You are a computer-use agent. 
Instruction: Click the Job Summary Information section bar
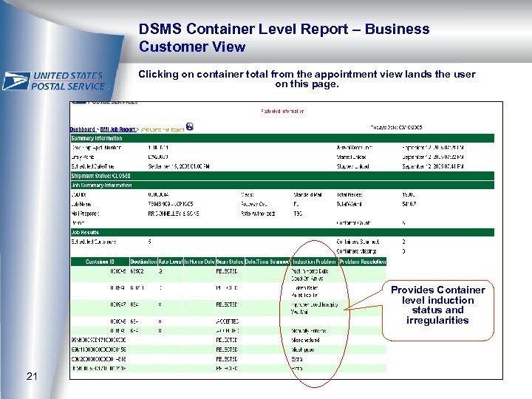[282, 185]
